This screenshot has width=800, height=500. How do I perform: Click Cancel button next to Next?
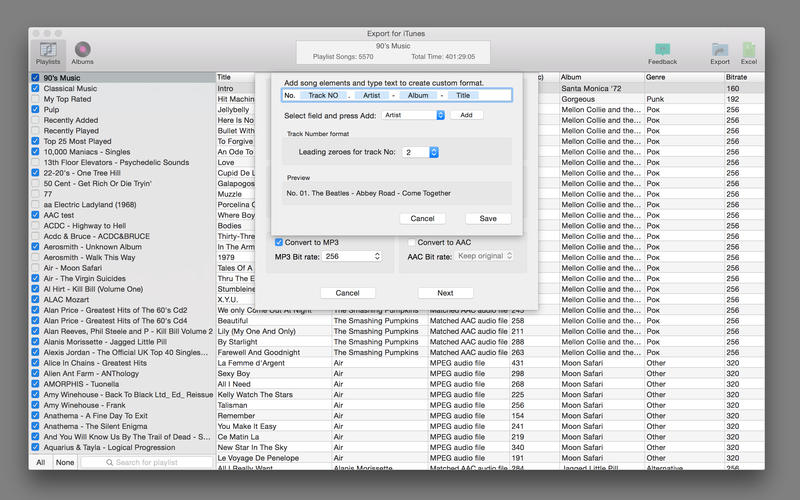pyautogui.click(x=347, y=293)
